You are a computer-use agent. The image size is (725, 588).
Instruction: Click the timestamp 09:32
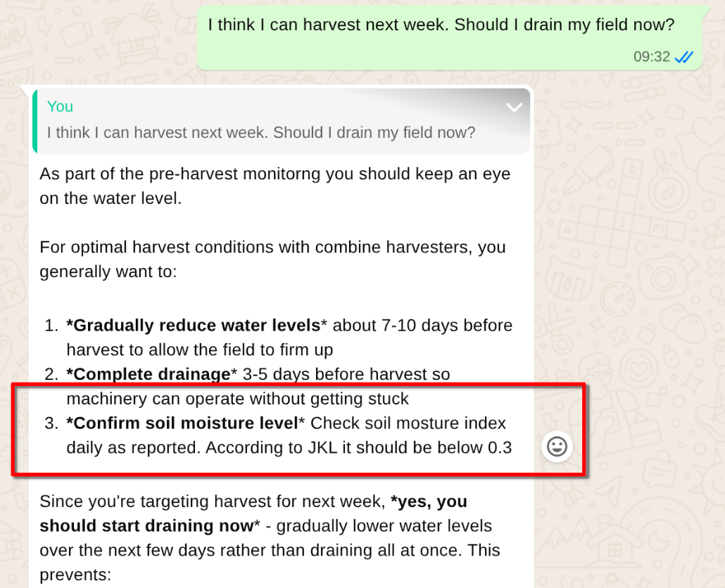pyautogui.click(x=651, y=57)
